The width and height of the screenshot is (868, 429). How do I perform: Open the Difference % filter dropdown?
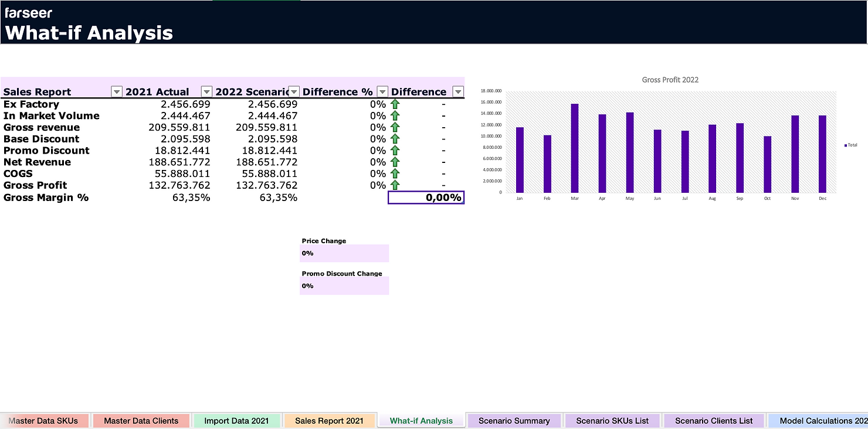[x=382, y=91]
